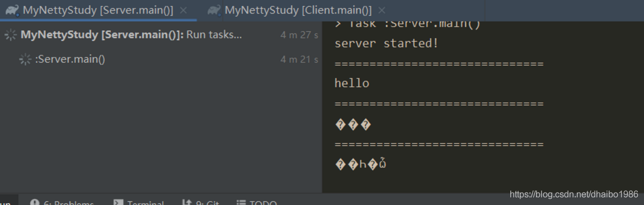Click spinner icon beside :Server.main() task
The width and height of the screenshot is (644, 205).
click(x=25, y=59)
